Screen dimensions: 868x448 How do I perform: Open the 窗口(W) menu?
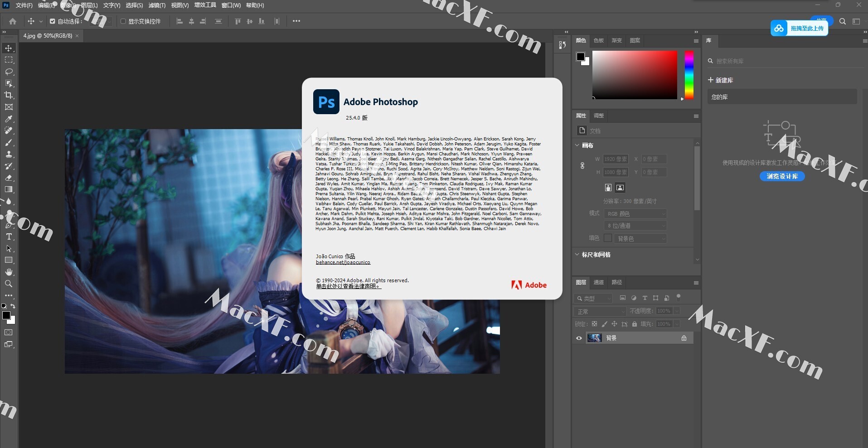click(x=231, y=5)
